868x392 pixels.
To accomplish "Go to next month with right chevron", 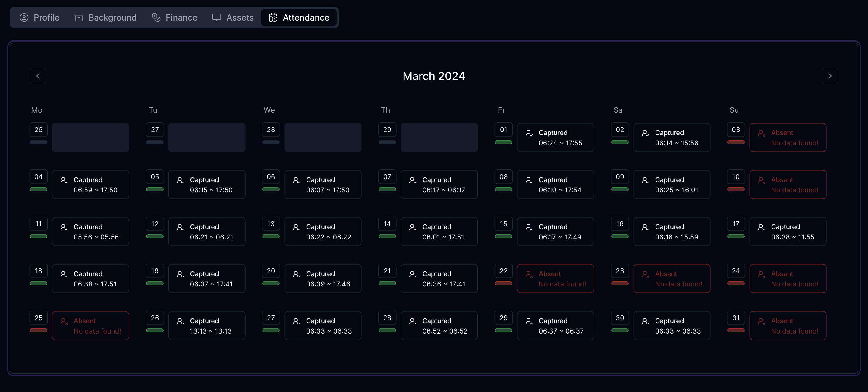I will point(830,76).
